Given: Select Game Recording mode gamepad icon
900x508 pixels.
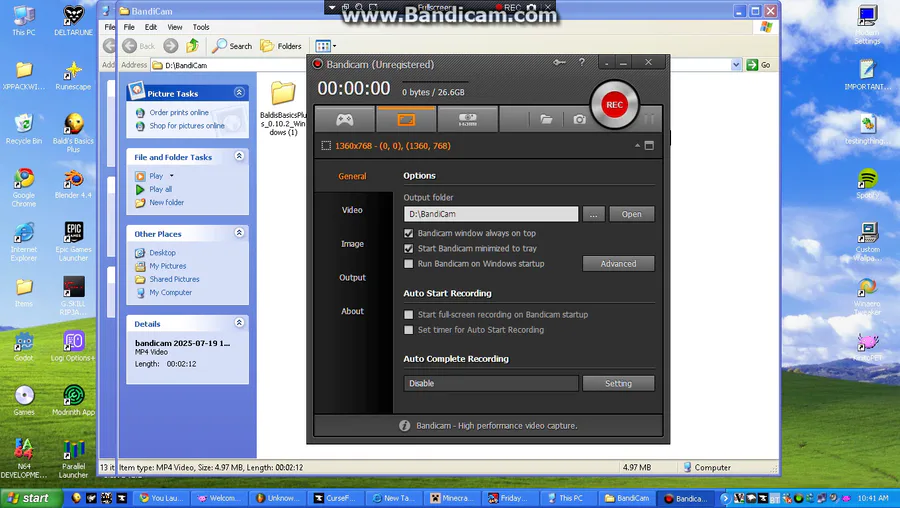Looking at the screenshot, I should pyautogui.click(x=344, y=119).
